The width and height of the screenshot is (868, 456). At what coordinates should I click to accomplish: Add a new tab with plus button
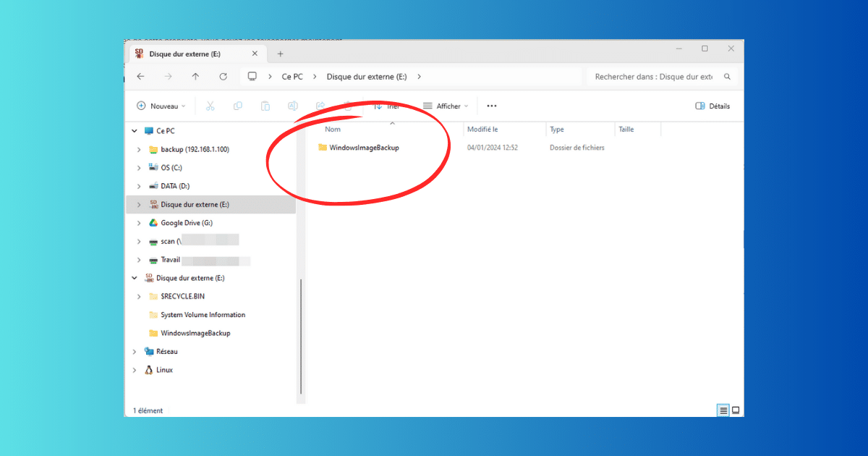(281, 54)
